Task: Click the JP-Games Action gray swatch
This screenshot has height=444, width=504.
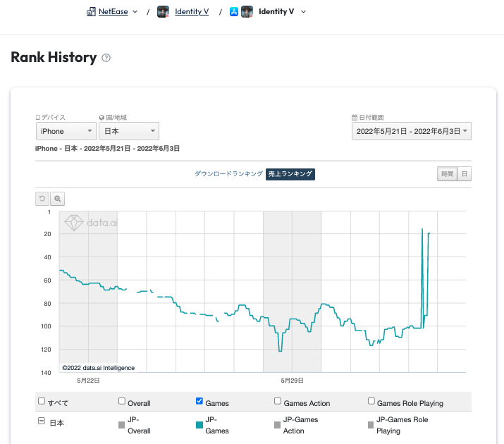Action: pos(278,425)
